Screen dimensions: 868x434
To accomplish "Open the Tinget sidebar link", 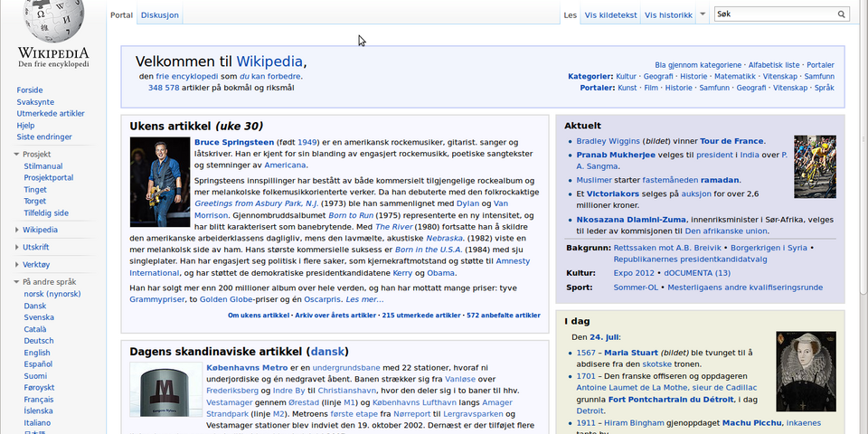I will point(35,189).
